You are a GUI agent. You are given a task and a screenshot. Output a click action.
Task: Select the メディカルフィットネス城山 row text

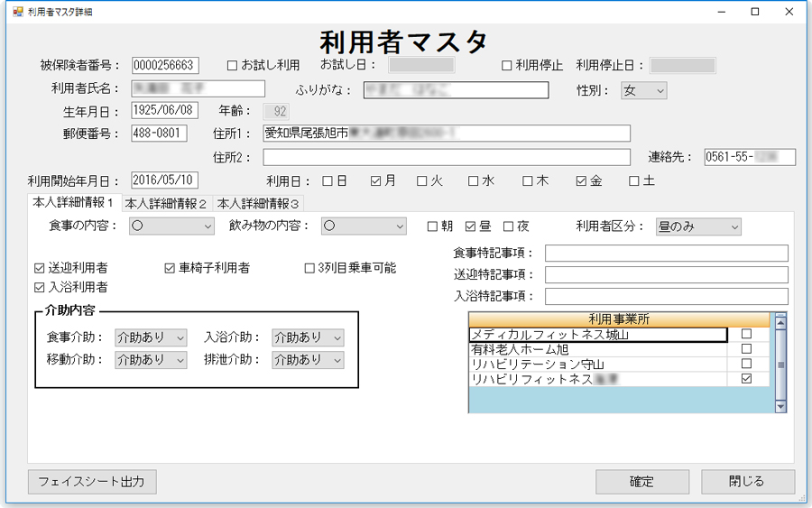point(549,335)
